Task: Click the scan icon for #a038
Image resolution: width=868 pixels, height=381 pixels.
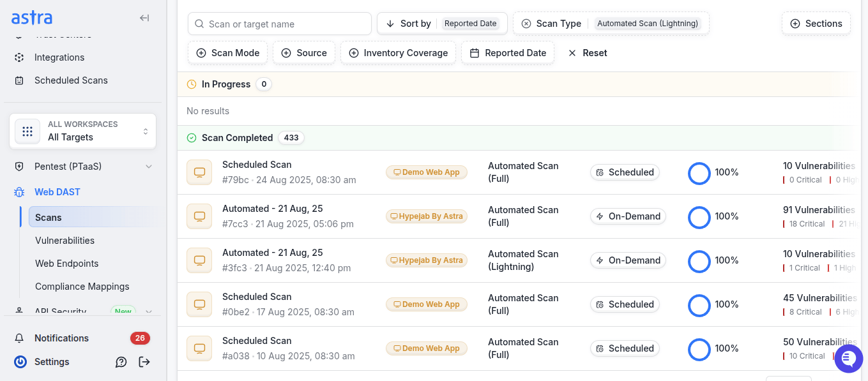Action: [x=199, y=348]
